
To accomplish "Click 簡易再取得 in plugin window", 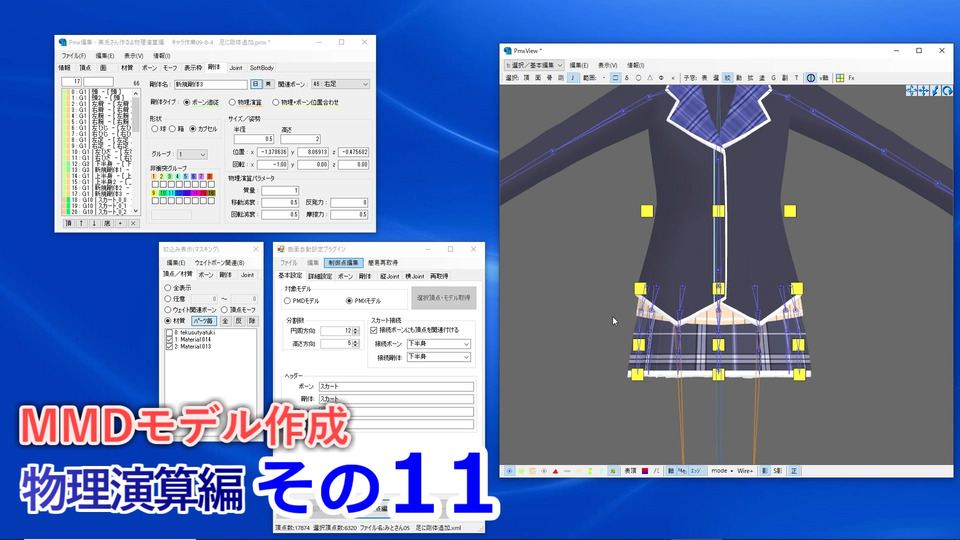I will [383, 263].
